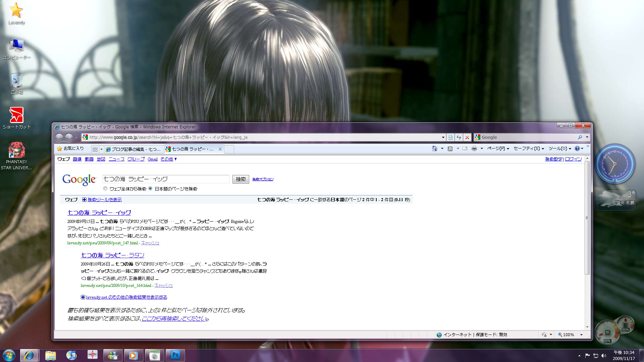Switch to the ブログ記事の編集 tab
644x362 pixels.
pos(134,149)
